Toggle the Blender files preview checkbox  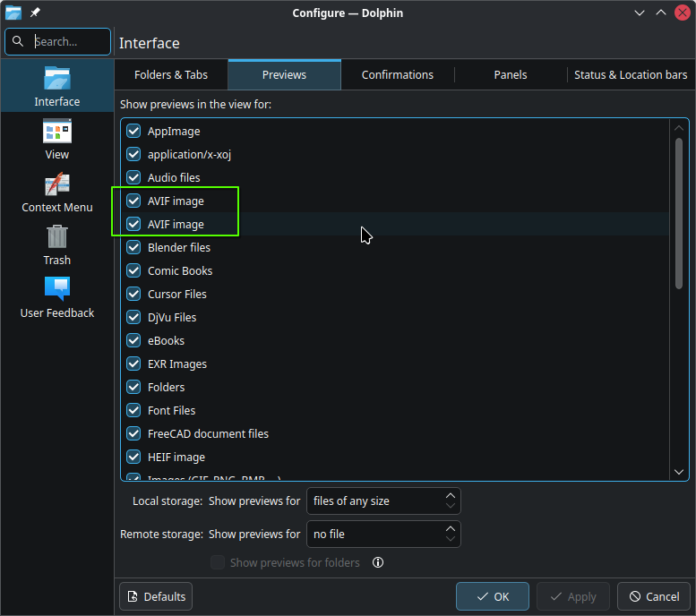click(x=134, y=248)
